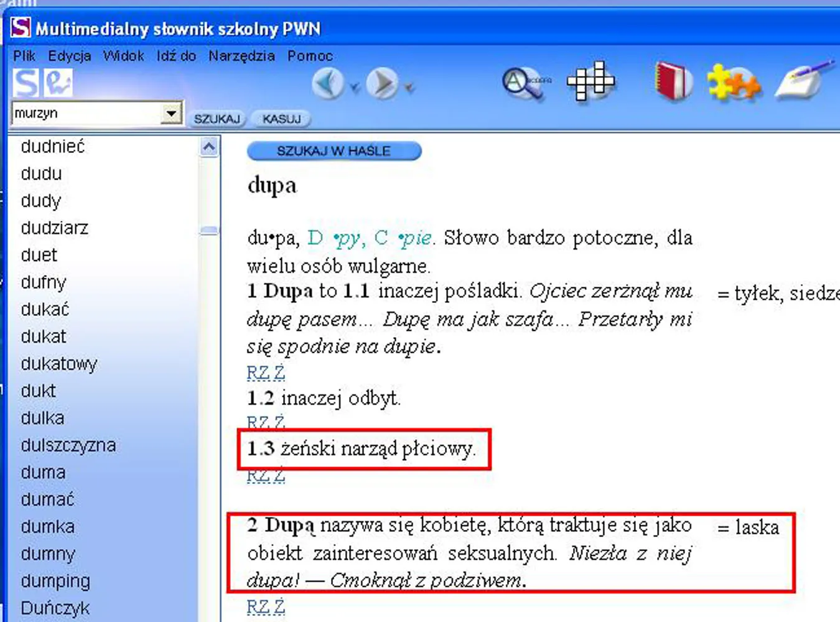Open the back button history dropdown
This screenshot has width=840, height=622.
point(355,88)
